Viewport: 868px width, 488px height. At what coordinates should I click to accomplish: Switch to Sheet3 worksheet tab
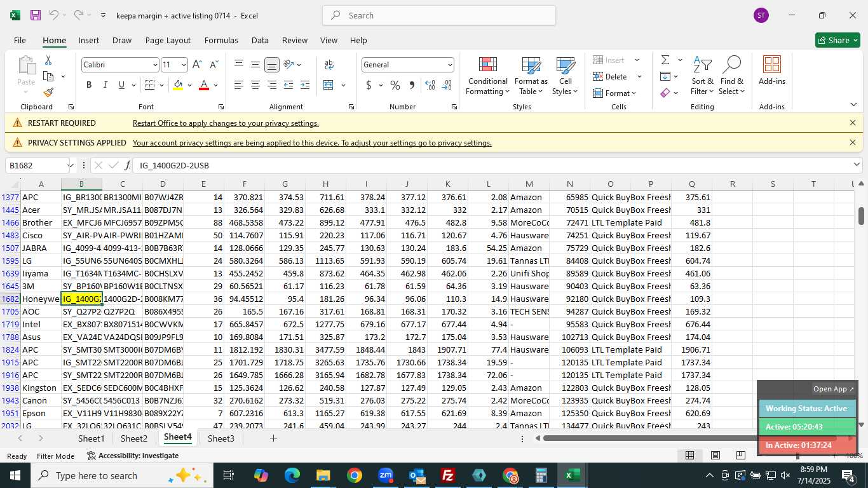[x=220, y=438]
